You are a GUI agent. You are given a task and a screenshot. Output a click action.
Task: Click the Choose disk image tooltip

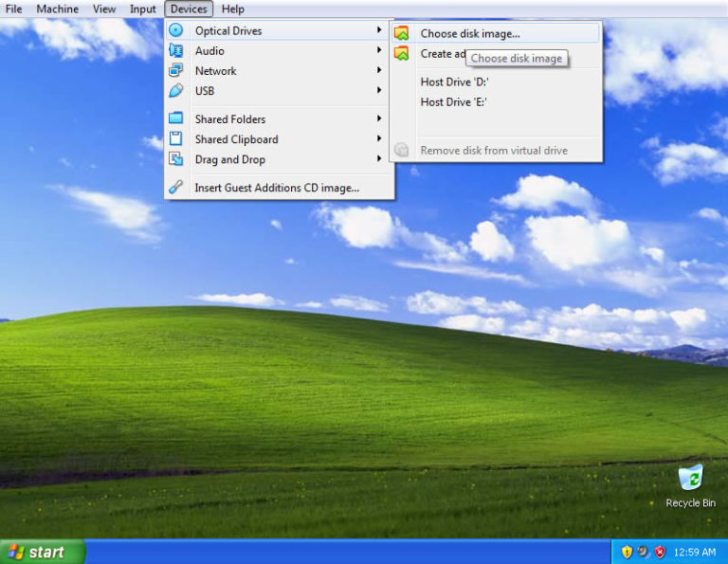point(517,58)
